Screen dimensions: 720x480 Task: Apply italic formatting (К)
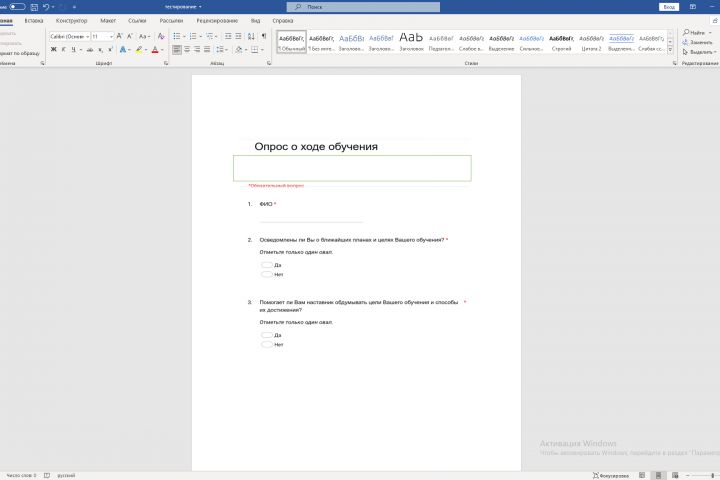(63, 49)
